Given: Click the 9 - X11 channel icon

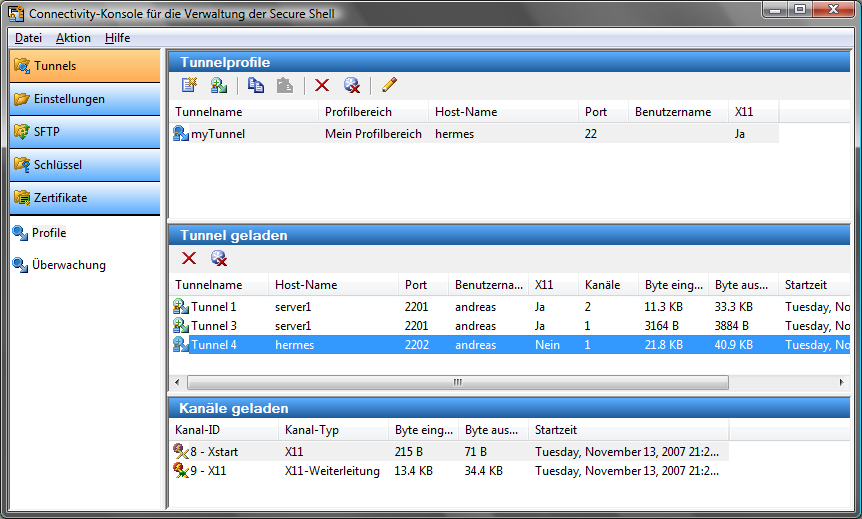Looking at the screenshot, I should pyautogui.click(x=181, y=471).
